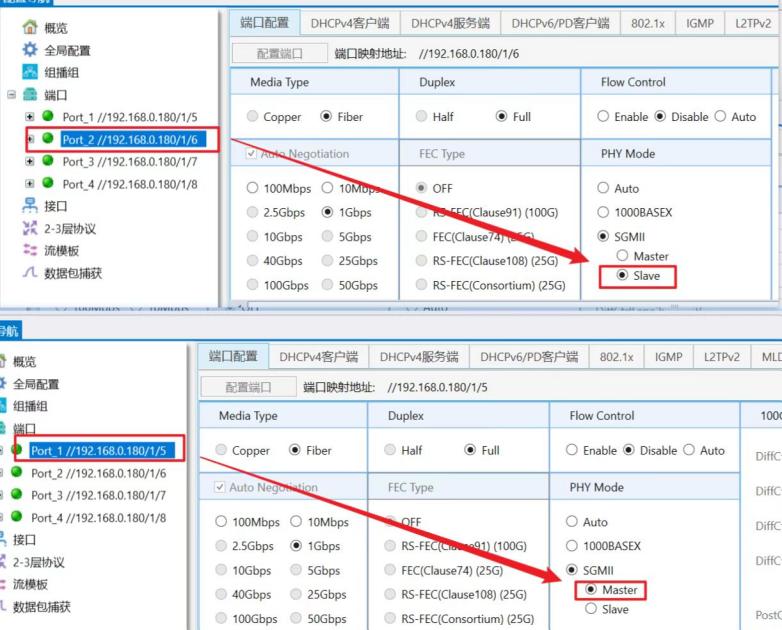The height and width of the screenshot is (630, 782).
Task: Expand Port_4 node in top window tree
Action: pyautogui.click(x=30, y=184)
